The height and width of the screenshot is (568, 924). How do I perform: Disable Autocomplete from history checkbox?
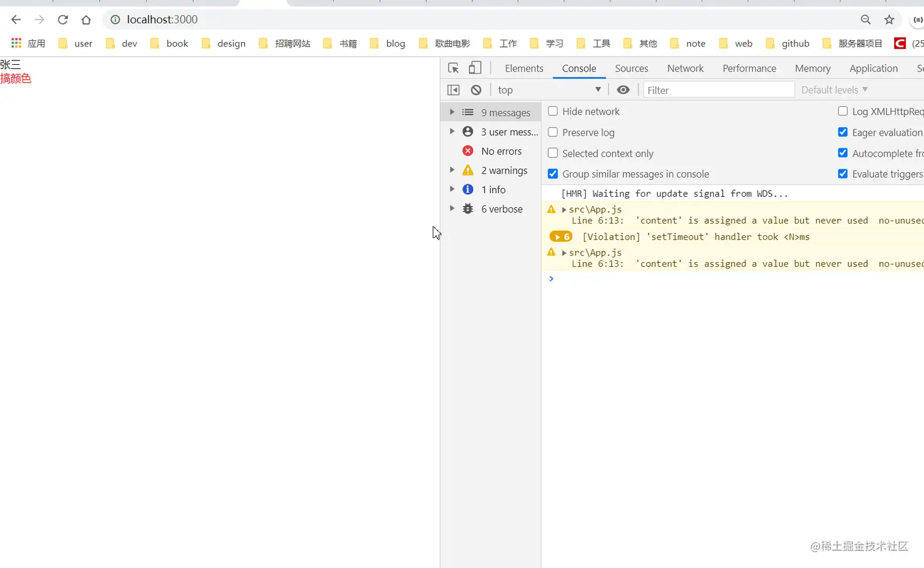(843, 153)
